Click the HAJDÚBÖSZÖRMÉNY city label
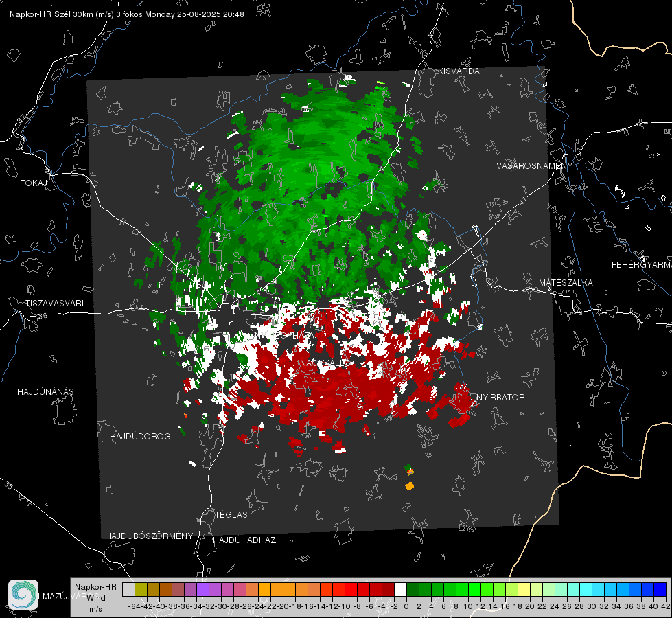The height and width of the screenshot is (618, 672). (149, 536)
